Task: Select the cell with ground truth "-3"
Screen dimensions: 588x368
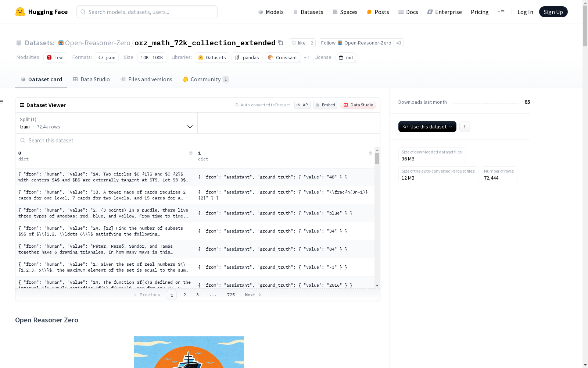Action: [285, 267]
